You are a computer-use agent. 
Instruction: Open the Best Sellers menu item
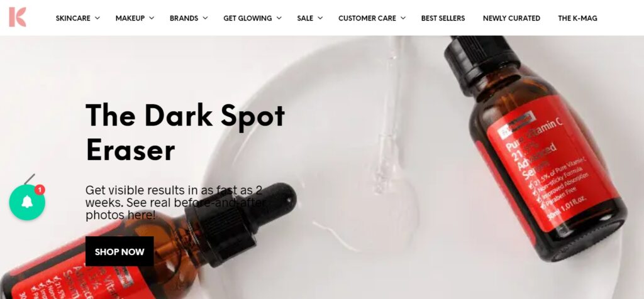[443, 18]
